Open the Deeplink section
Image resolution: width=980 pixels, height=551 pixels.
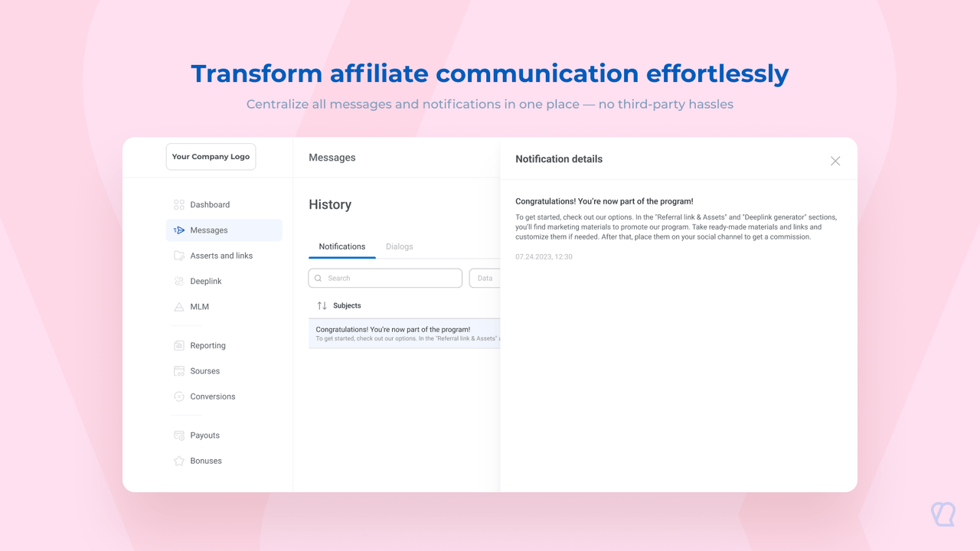(224, 281)
